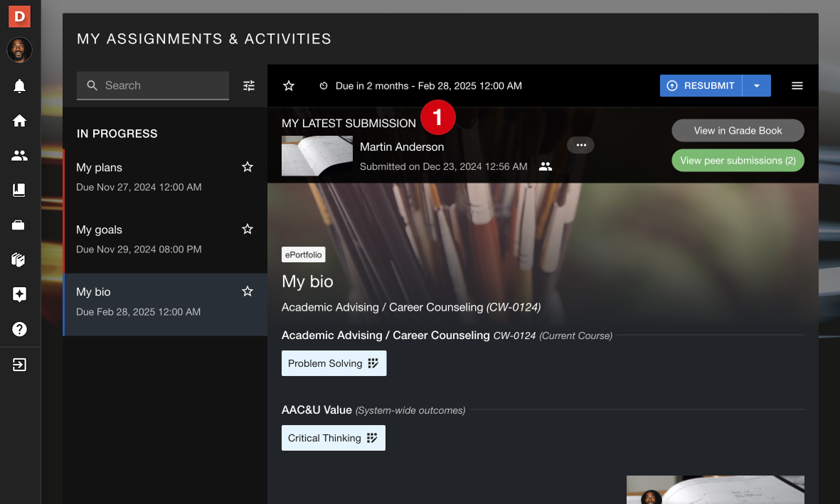This screenshot has width=840, height=504.
Task: Expand the Resubmit dropdown arrow
Action: 757,86
